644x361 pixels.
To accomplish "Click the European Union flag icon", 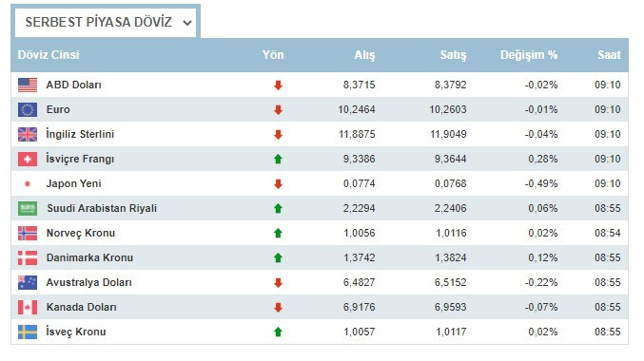I will point(28,110).
